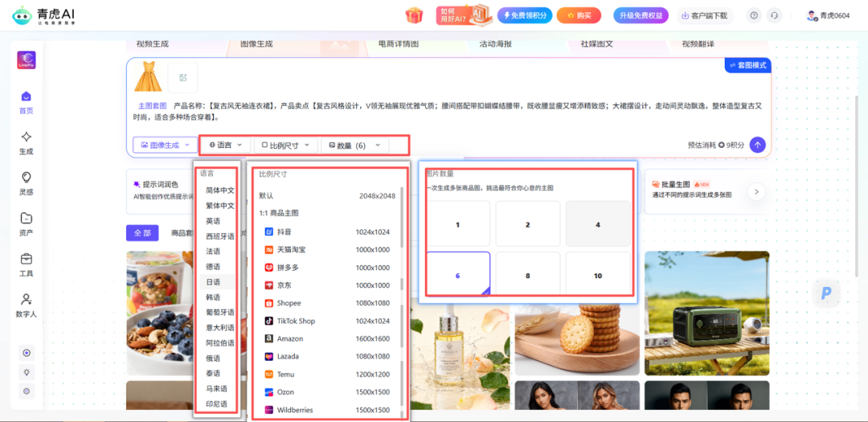Screen dimensions: 868x422
Task: Click the add image placeholder icon
Action: 182,77
